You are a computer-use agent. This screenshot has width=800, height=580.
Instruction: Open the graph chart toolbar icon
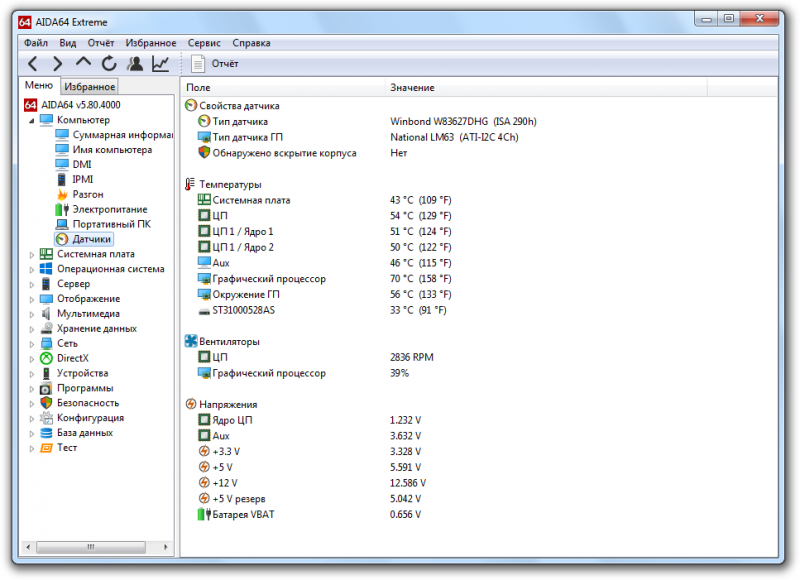point(160,64)
